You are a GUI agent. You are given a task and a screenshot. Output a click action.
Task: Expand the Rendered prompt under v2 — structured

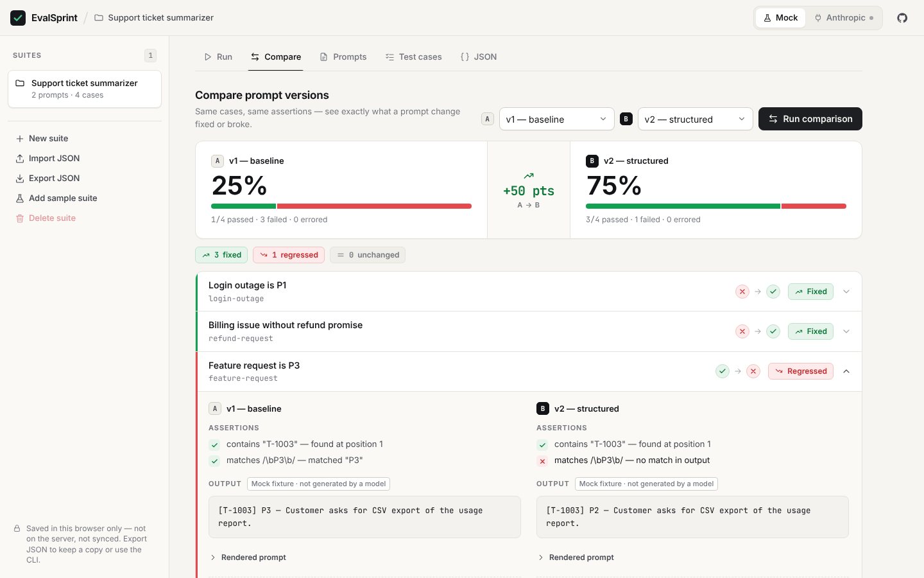point(576,557)
